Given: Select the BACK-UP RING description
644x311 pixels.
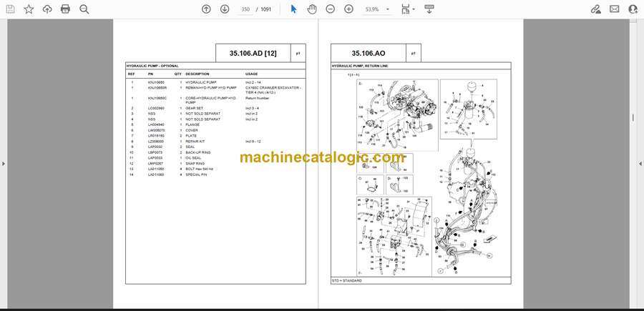Looking at the screenshot, I should coord(198,152).
